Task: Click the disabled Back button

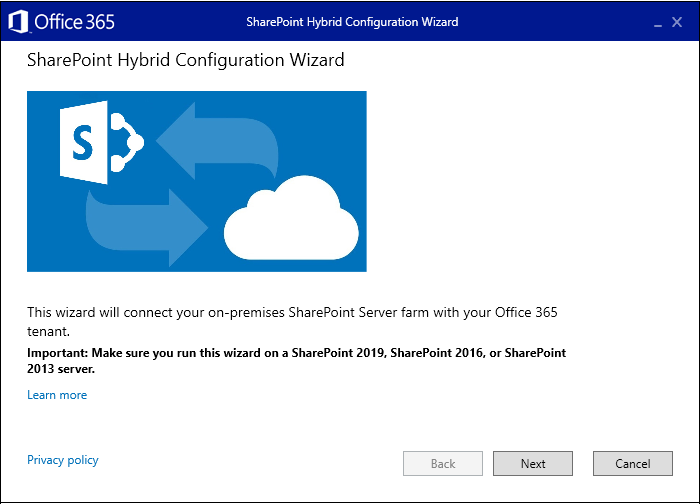Action: [443, 463]
